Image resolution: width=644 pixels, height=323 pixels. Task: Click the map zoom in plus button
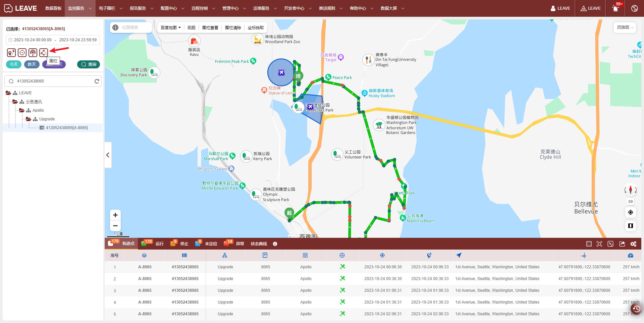pyautogui.click(x=115, y=215)
